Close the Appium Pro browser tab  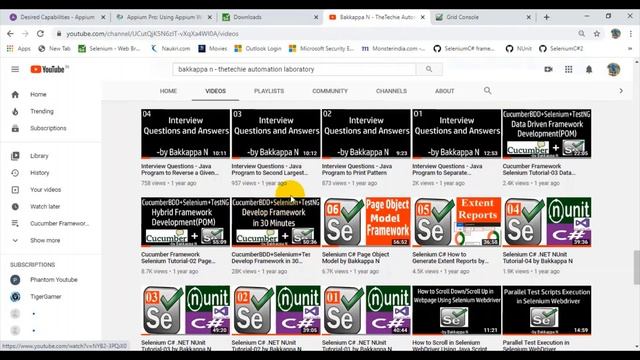[x=210, y=17]
